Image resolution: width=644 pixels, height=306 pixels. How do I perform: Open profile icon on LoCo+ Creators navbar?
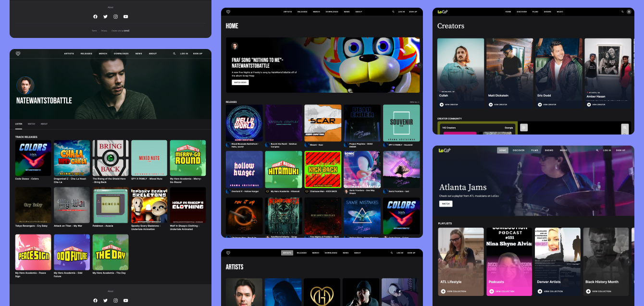pyautogui.click(x=629, y=12)
